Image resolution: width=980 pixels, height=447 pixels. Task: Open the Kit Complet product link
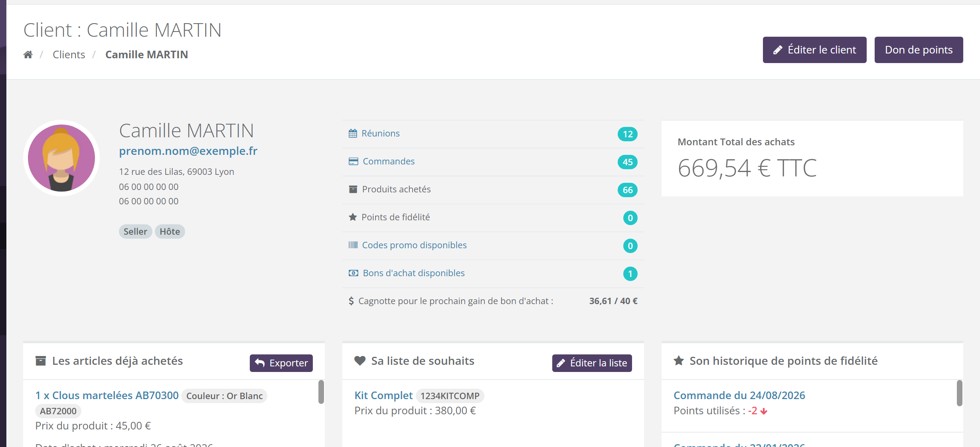383,396
